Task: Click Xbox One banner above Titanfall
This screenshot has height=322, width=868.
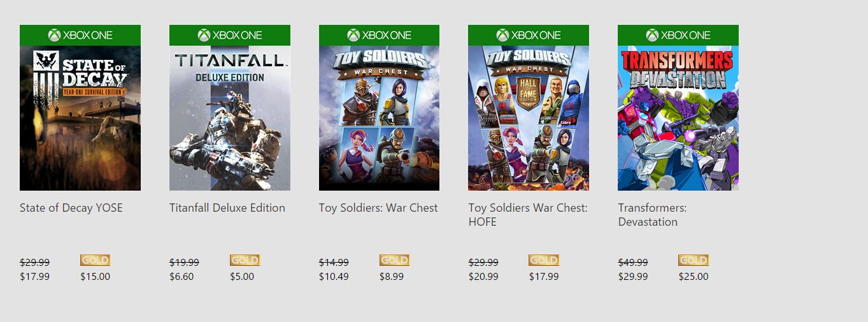Action: [230, 35]
